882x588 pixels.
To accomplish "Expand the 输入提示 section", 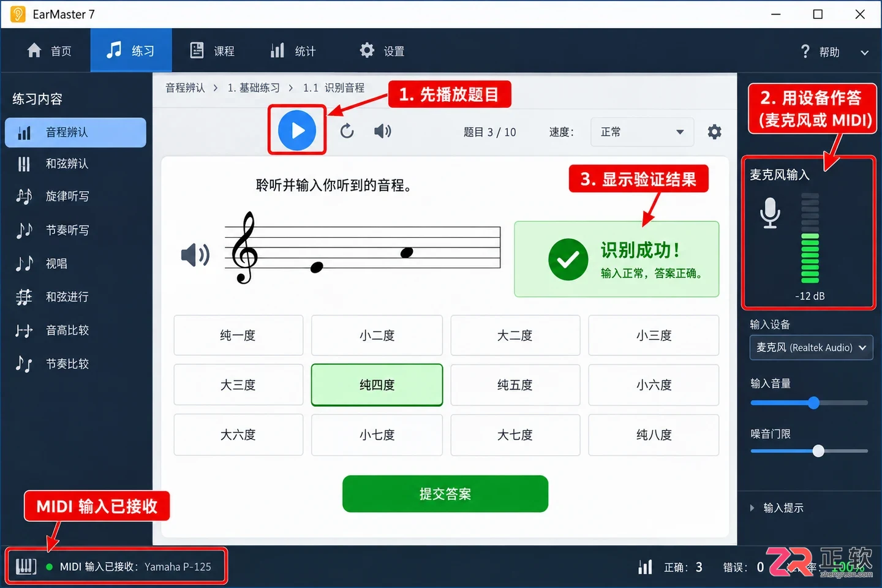I will (777, 508).
